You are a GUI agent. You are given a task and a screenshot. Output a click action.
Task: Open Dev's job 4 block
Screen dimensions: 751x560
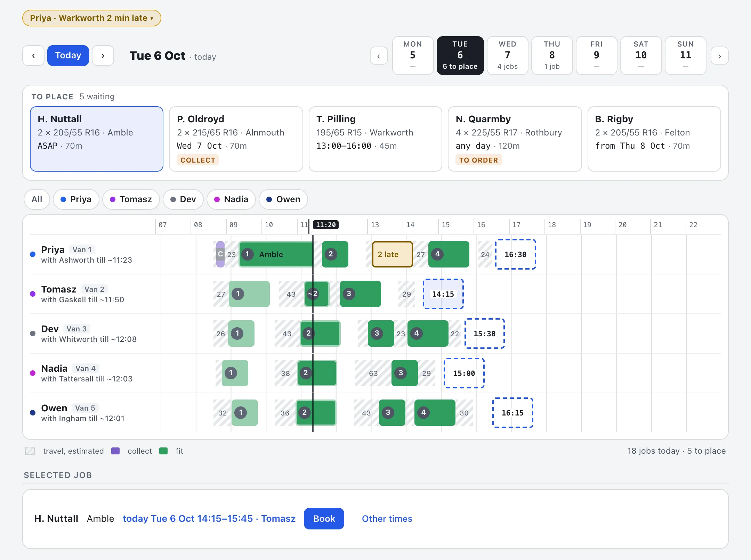point(428,333)
